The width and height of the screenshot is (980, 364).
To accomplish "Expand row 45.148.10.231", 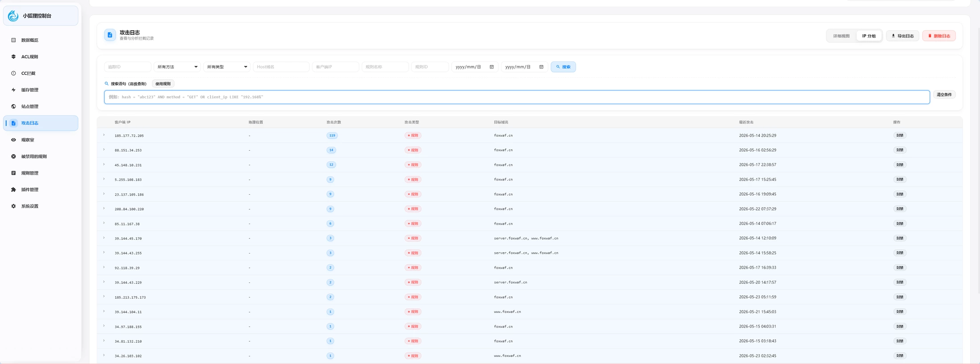I will 104,164.
